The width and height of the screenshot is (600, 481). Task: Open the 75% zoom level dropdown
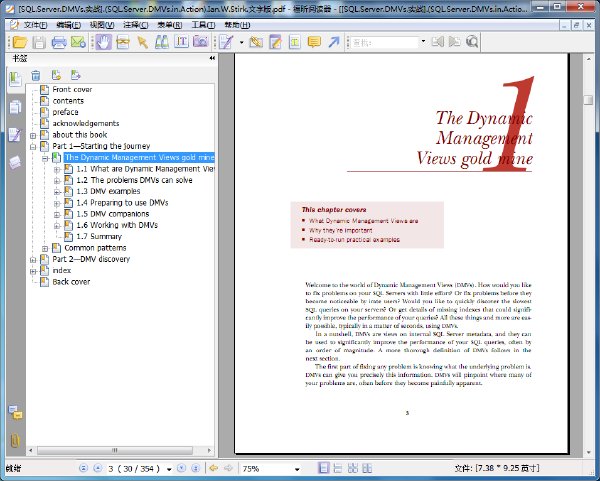point(297,469)
